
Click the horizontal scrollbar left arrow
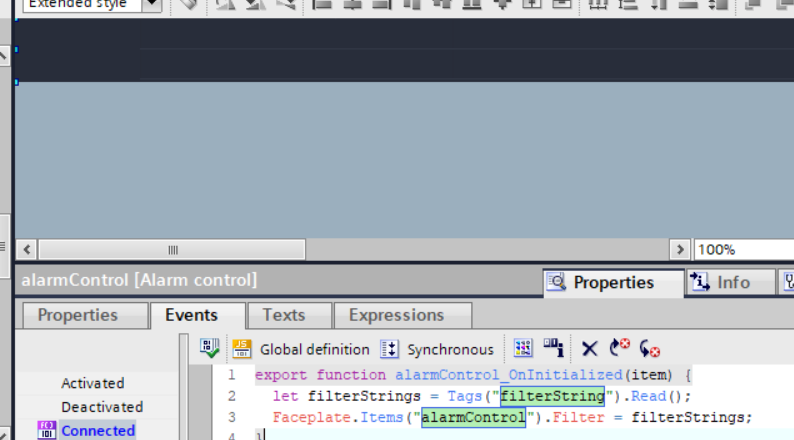coord(27,250)
